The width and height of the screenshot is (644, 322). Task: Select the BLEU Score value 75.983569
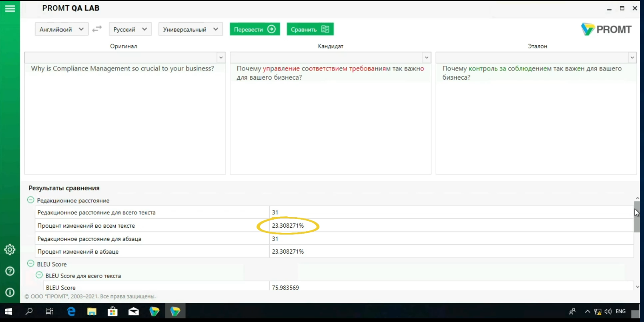(x=285, y=288)
